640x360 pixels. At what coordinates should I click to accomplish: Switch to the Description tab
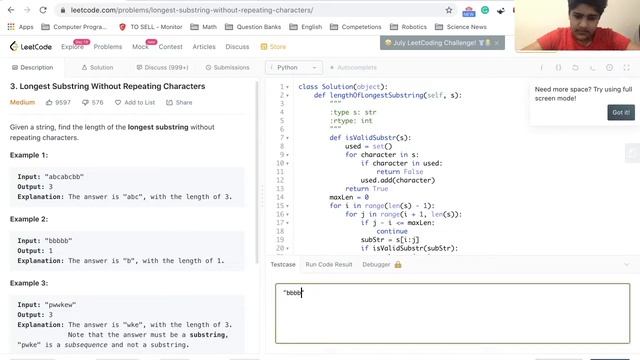tap(33, 67)
